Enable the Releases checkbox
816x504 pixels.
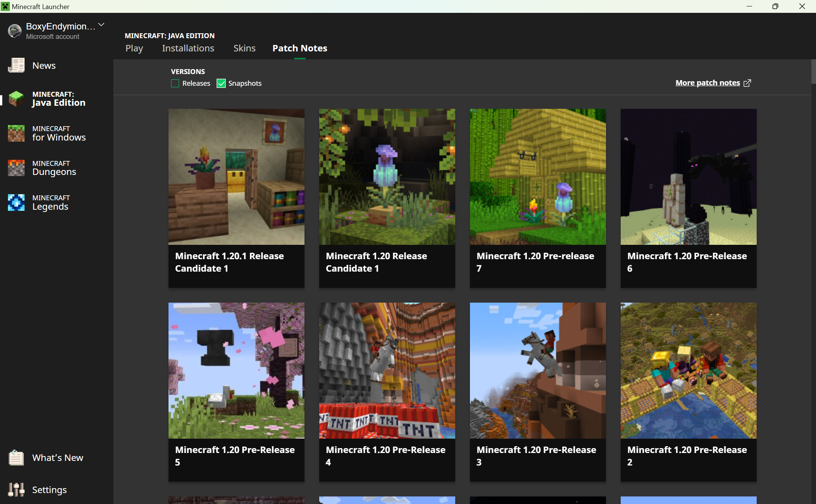click(x=175, y=83)
